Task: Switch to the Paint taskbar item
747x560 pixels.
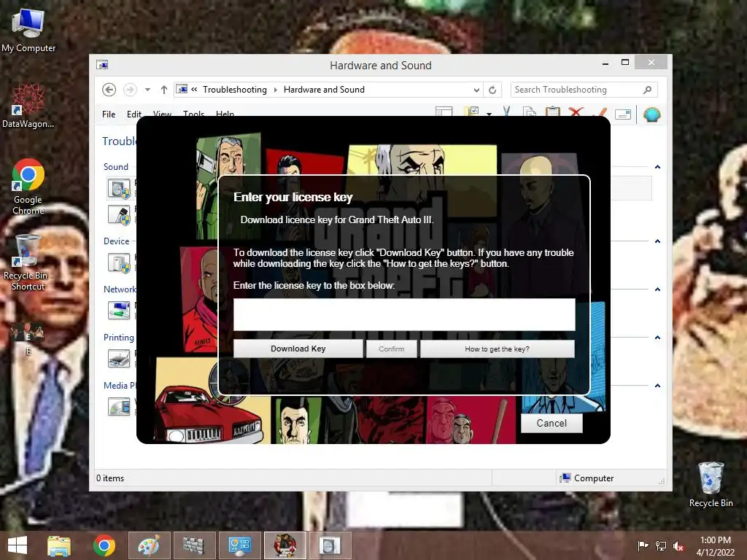Action: (x=148, y=545)
